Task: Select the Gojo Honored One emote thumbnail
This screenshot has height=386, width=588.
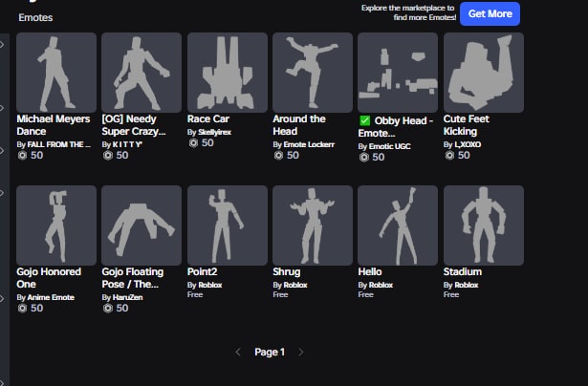Action: coord(56,225)
